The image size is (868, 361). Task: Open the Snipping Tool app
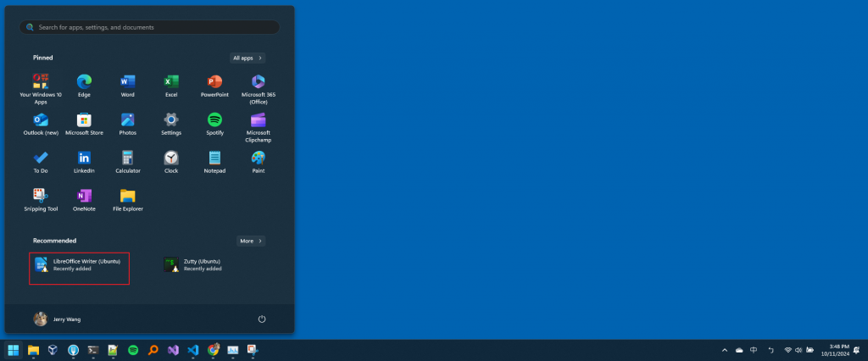(x=41, y=200)
